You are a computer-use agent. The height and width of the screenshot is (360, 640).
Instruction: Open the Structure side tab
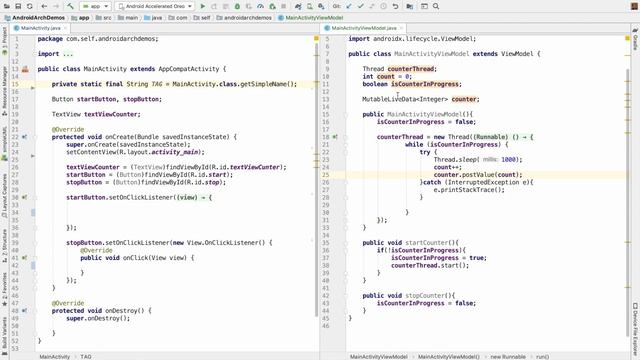4,246
